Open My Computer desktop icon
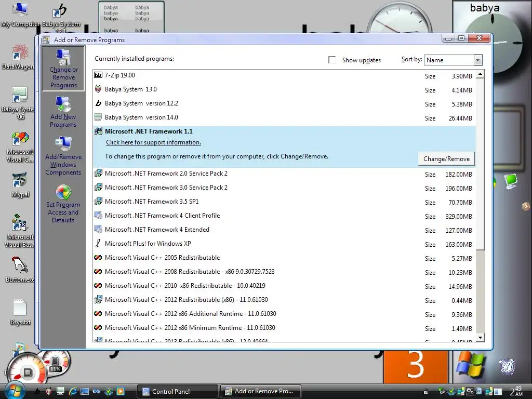Image resolution: width=532 pixels, height=399 pixels. pos(20,15)
